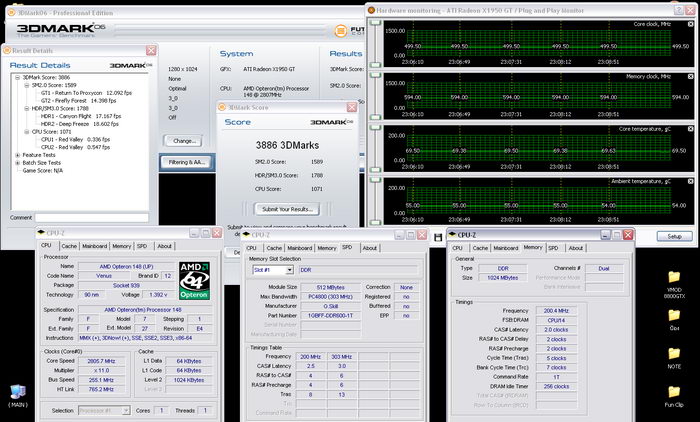Click the Change button in 3DMark settings
Image resolution: width=700 pixels, height=422 pixels.
point(184,142)
